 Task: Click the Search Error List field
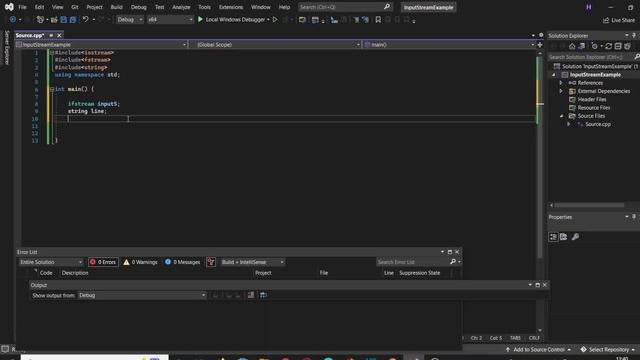[412, 262]
